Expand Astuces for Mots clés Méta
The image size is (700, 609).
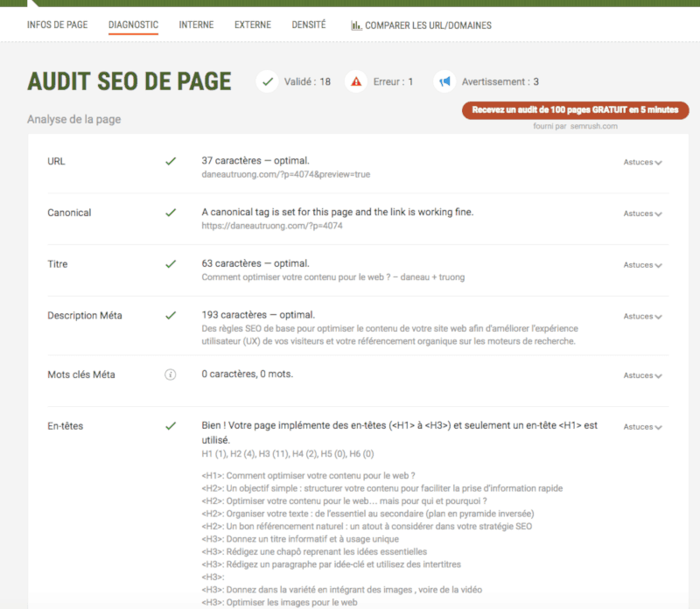641,374
